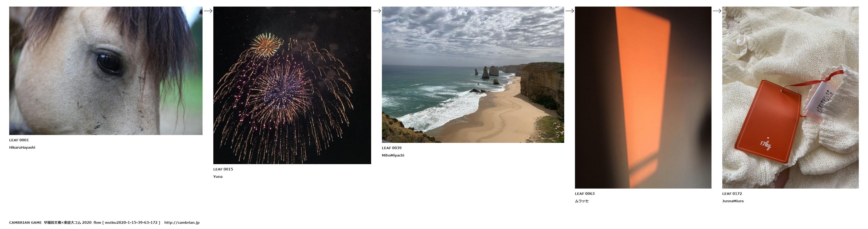This screenshot has width=868, height=229.
Task: Open the white knit with orange tag photo
Action: pos(790,97)
